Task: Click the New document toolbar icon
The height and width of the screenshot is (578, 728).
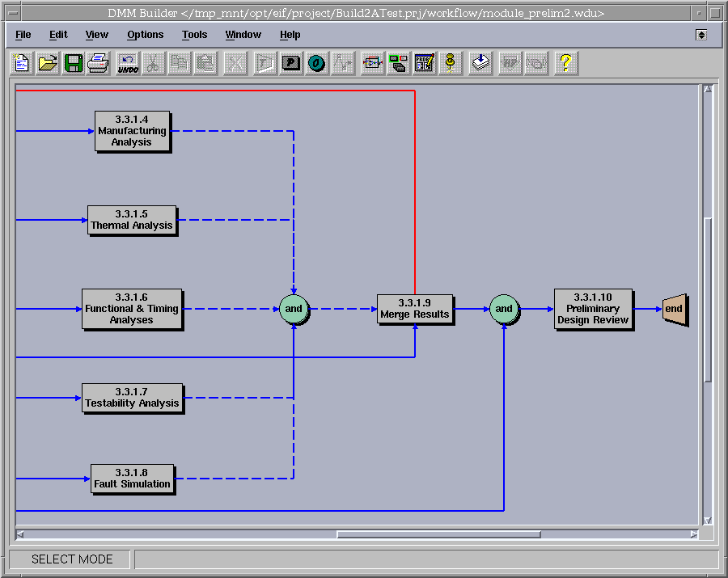Action: (22, 63)
